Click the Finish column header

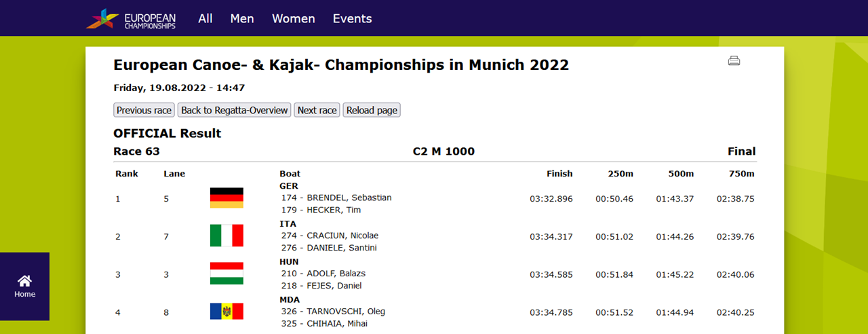[x=559, y=174]
